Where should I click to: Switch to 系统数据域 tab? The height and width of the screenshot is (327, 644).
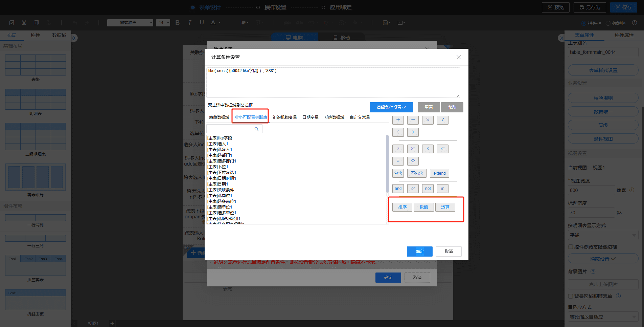[334, 117]
